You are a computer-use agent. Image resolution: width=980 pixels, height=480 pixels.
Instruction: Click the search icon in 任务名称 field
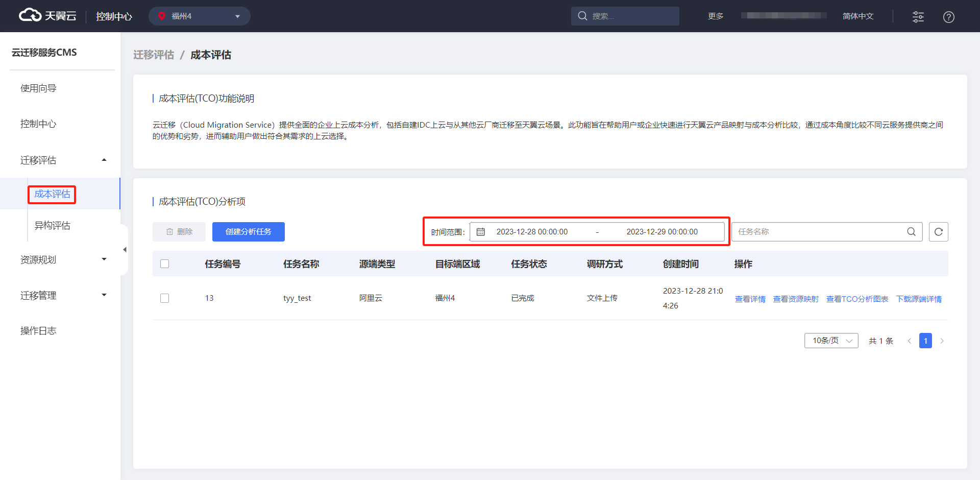(x=911, y=232)
